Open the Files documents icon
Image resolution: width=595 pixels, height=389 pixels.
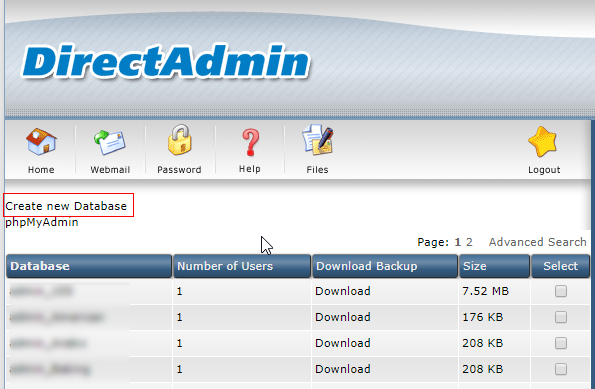click(x=318, y=140)
